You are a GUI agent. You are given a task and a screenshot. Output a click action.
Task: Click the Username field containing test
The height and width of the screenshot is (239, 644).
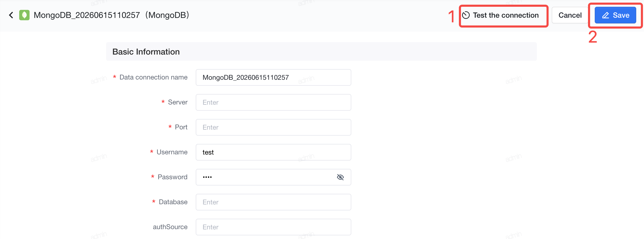pyautogui.click(x=274, y=152)
